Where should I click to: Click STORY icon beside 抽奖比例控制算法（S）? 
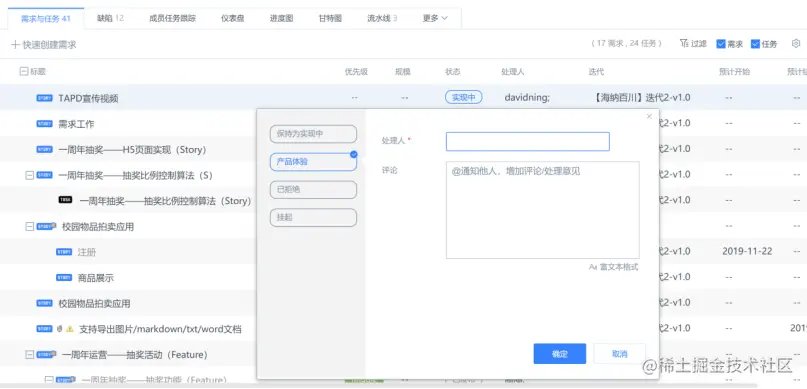pyautogui.click(x=44, y=175)
